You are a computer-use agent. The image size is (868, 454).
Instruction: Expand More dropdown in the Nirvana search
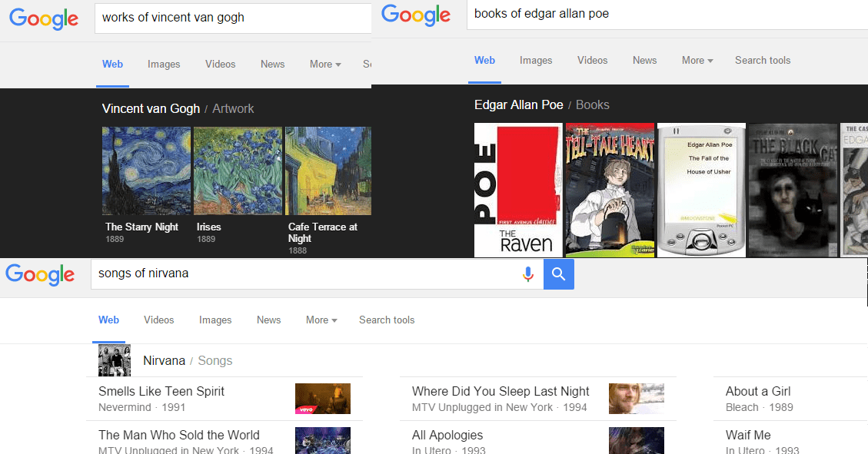point(321,320)
